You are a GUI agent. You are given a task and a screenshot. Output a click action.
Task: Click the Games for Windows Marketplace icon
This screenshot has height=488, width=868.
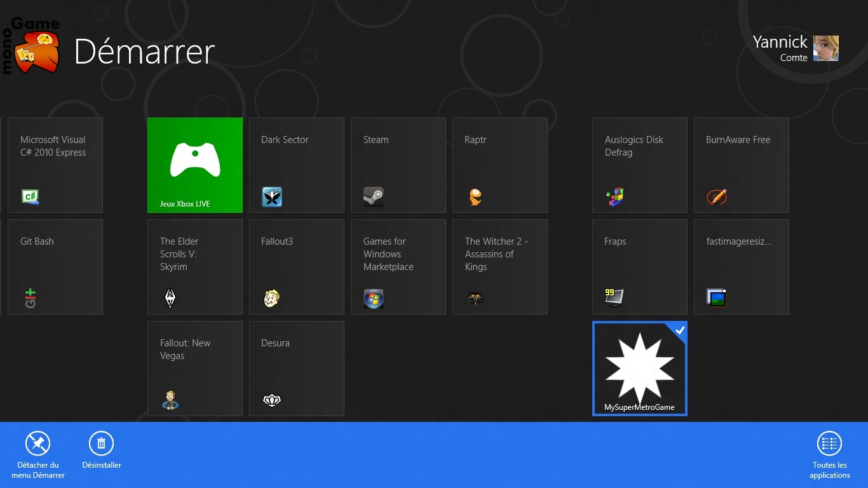coord(374,299)
